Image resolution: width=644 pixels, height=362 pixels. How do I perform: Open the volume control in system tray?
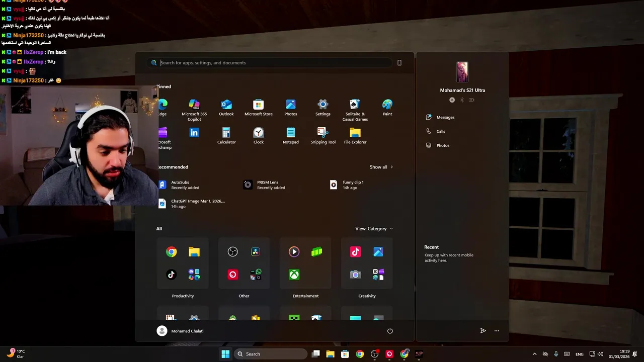[600, 354]
